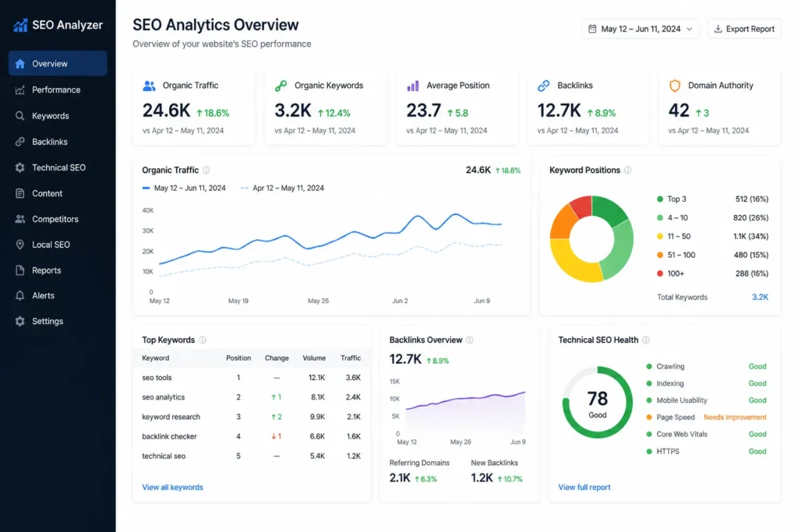Click the 3.2K Total Keywords value
798x532 pixels.
[x=760, y=297]
